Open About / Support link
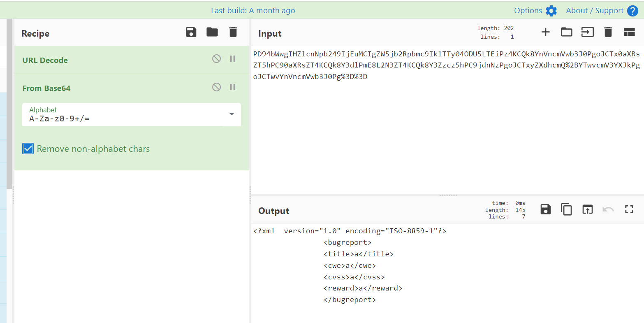The height and width of the screenshot is (323, 644). point(595,11)
